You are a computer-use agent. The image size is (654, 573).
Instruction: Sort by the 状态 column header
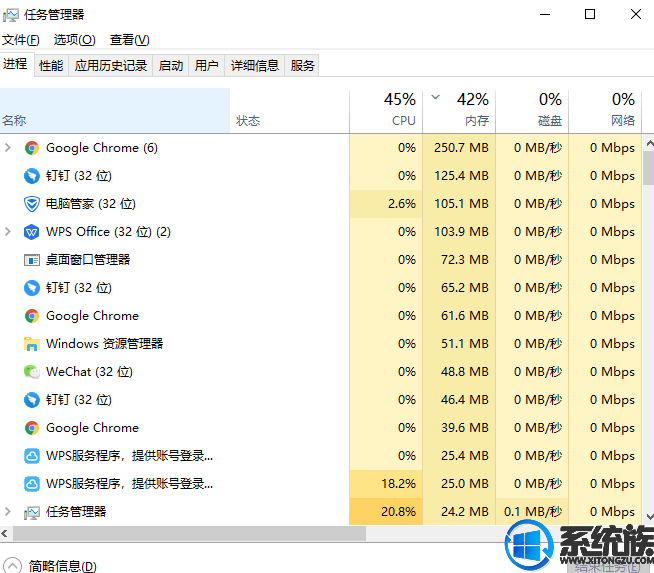pos(289,111)
